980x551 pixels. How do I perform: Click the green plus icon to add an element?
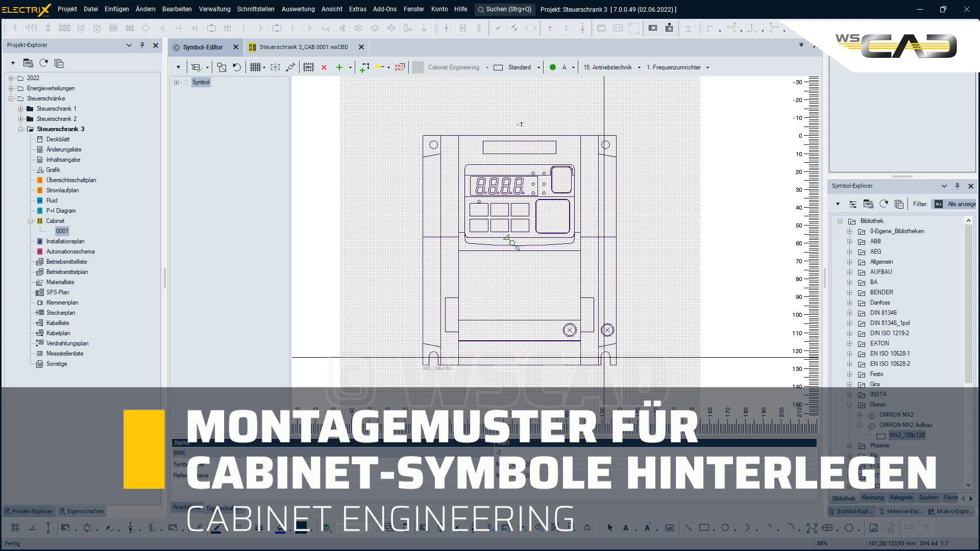point(339,67)
